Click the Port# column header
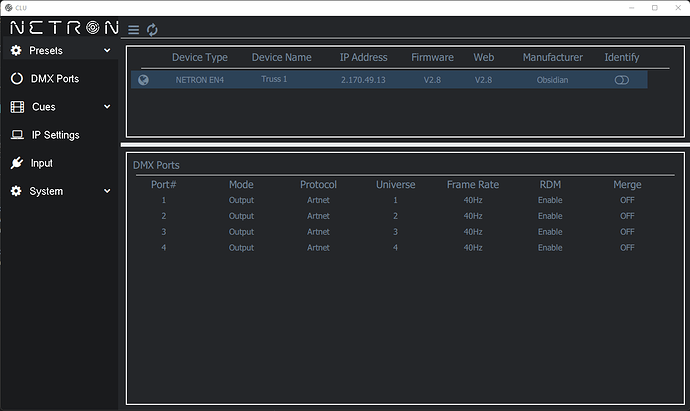The width and height of the screenshot is (690, 411). tap(163, 185)
